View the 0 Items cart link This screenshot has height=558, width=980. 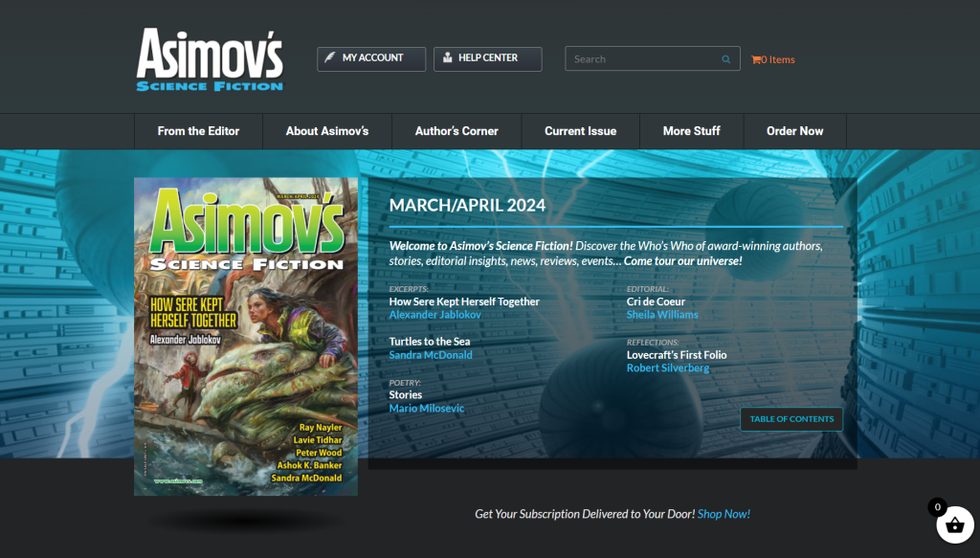click(773, 59)
